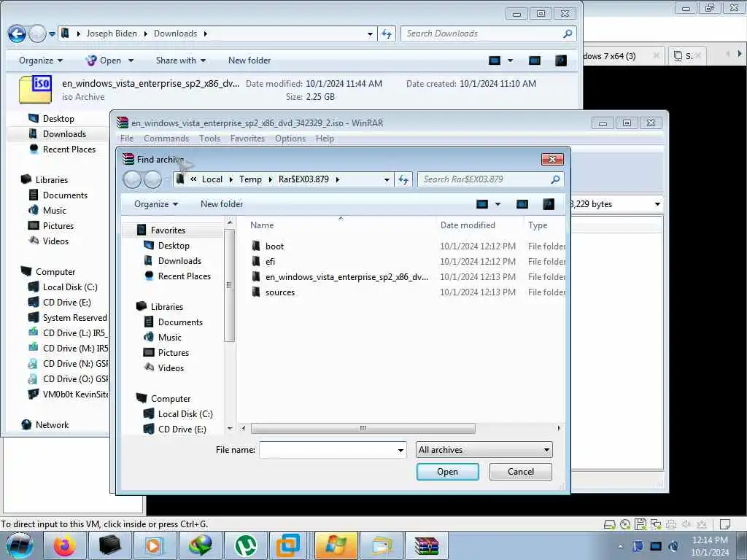Click the Windows Start orb
The image size is (747, 560).
(x=20, y=545)
